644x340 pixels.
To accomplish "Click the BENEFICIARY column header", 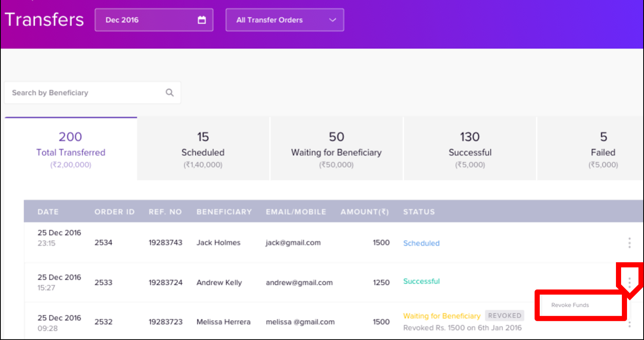I will tap(224, 212).
